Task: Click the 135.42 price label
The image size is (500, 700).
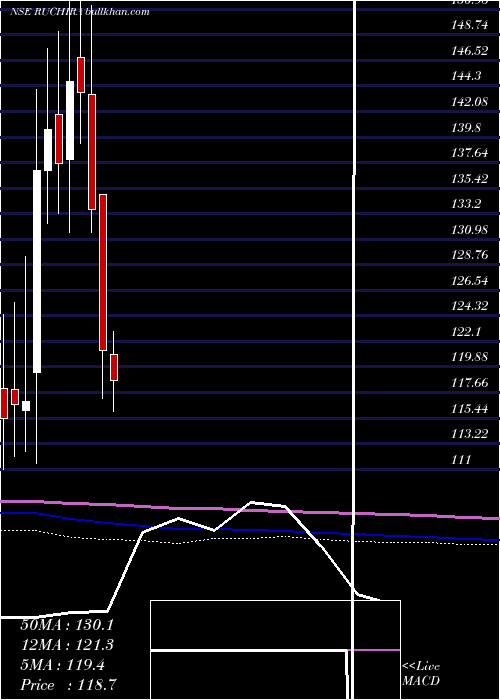Action: pyautogui.click(x=469, y=179)
